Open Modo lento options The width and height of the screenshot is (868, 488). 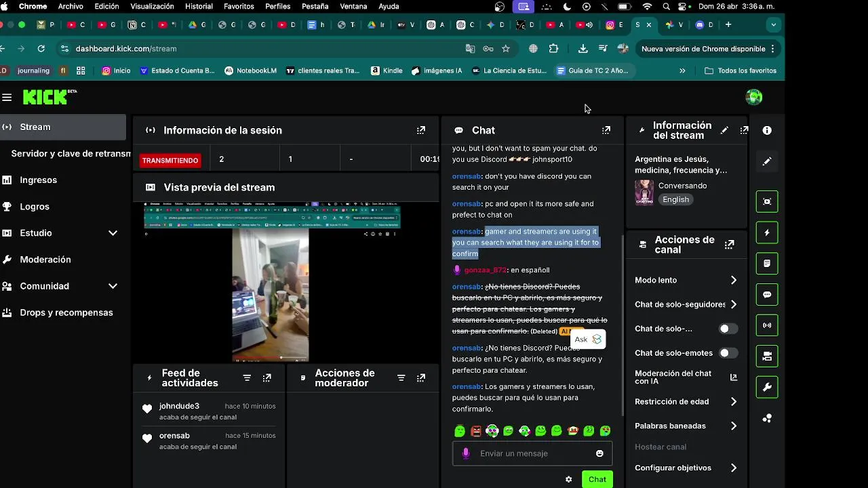[686, 280]
